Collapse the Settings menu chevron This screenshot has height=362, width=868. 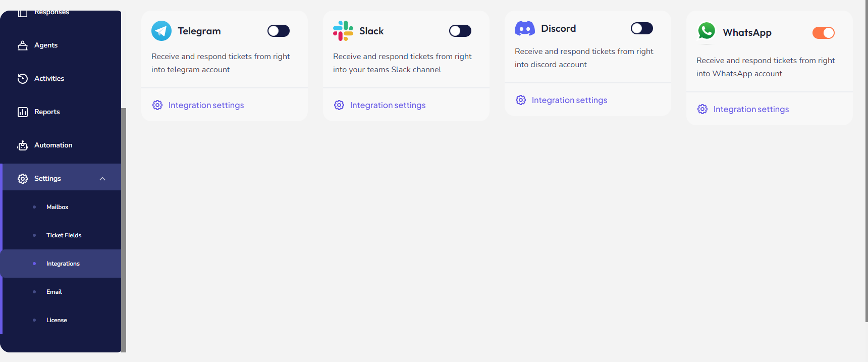click(x=102, y=179)
